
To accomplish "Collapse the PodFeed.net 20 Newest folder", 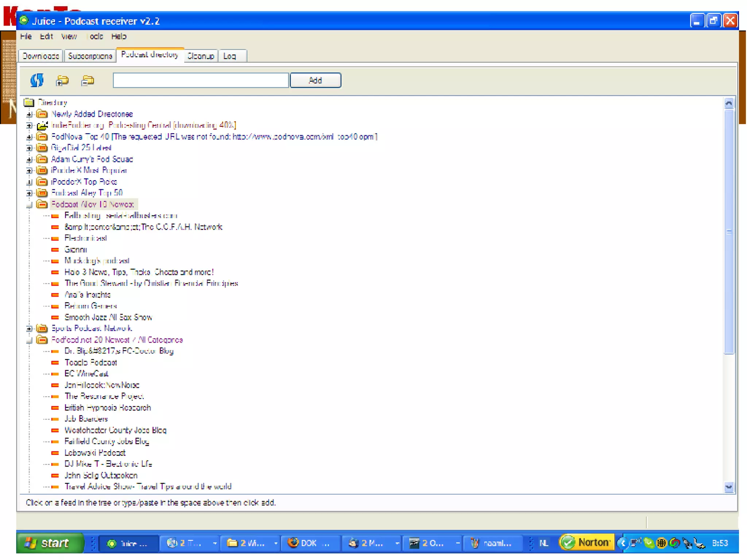I will [30, 340].
